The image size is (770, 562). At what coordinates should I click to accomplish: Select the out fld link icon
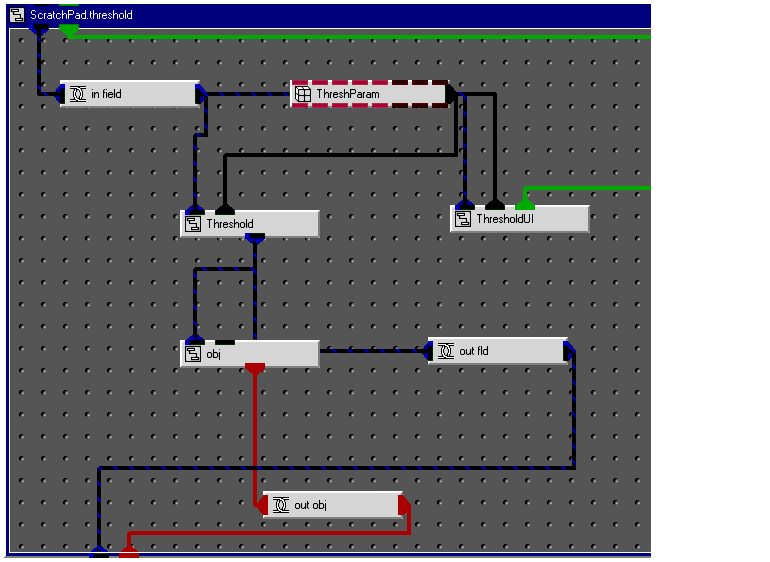point(446,351)
